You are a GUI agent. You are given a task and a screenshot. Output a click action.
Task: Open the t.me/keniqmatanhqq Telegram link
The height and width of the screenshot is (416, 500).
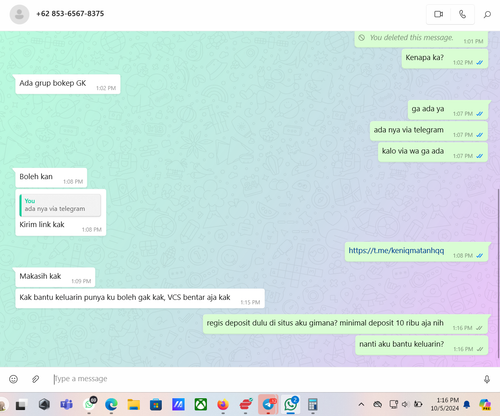point(396,250)
